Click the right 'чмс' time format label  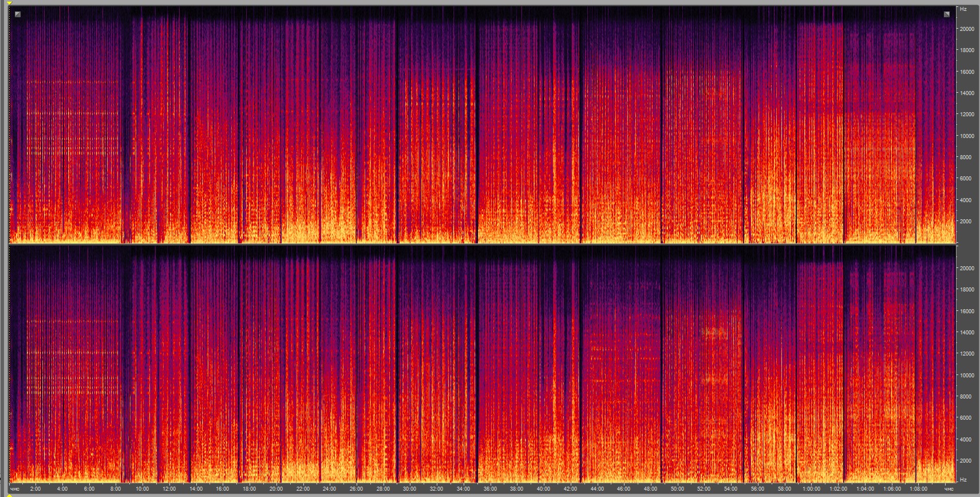(x=949, y=489)
